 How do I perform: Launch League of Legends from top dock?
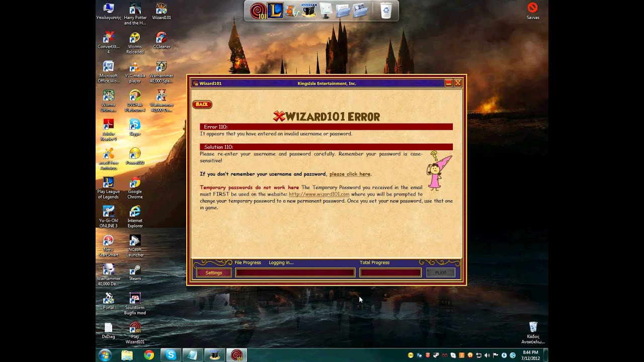pos(275,10)
